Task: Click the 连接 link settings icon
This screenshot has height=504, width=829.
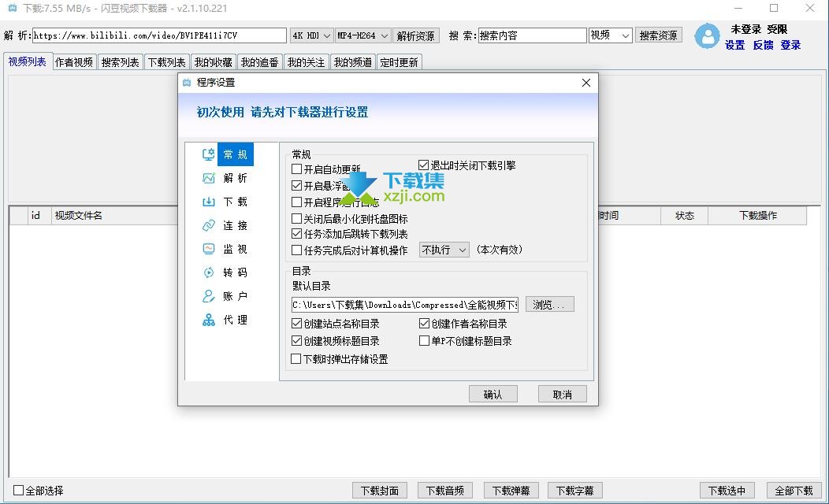Action: point(208,225)
